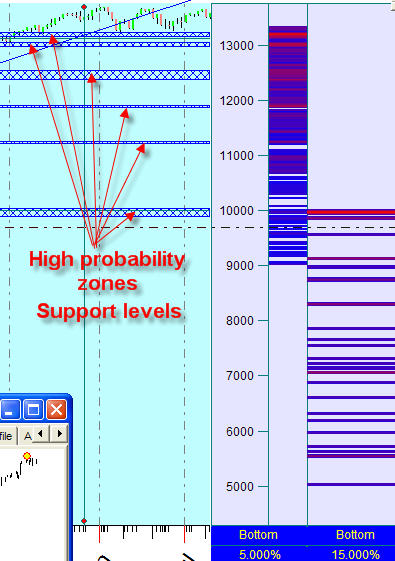
Task: Select the 'High probability zones' text annotation
Action: pyautogui.click(x=107, y=271)
